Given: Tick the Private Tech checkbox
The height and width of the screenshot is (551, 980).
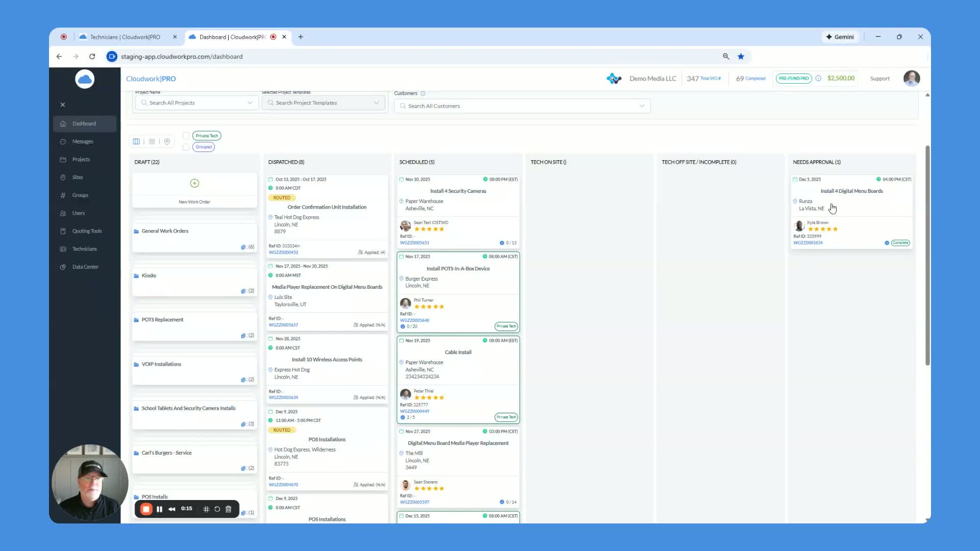Looking at the screenshot, I should click(x=186, y=136).
